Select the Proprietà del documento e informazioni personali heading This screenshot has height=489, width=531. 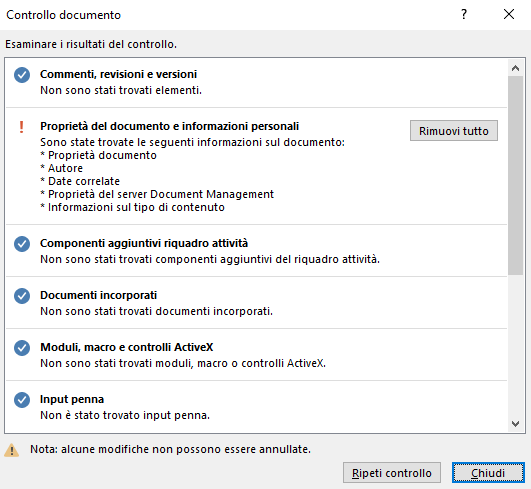(169, 126)
